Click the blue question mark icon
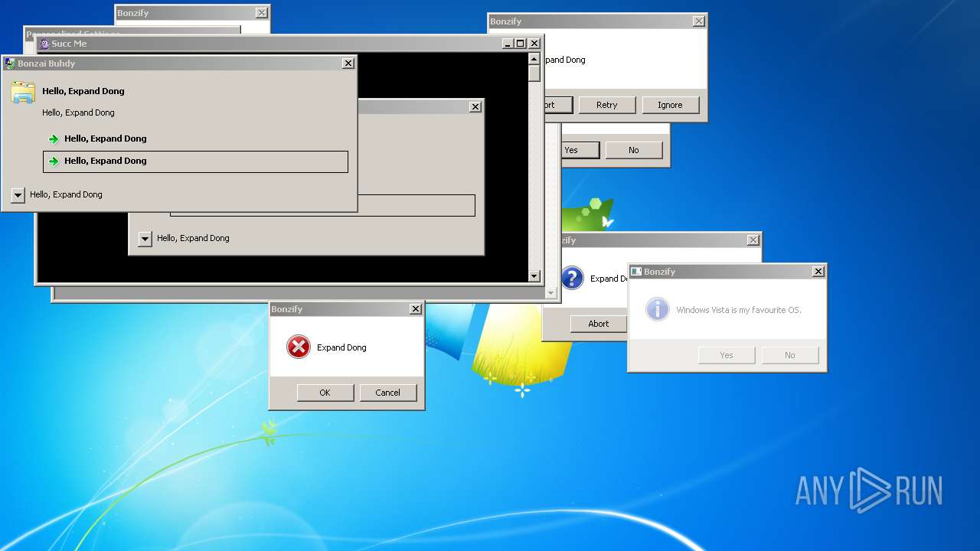980x551 pixels. pos(572,278)
